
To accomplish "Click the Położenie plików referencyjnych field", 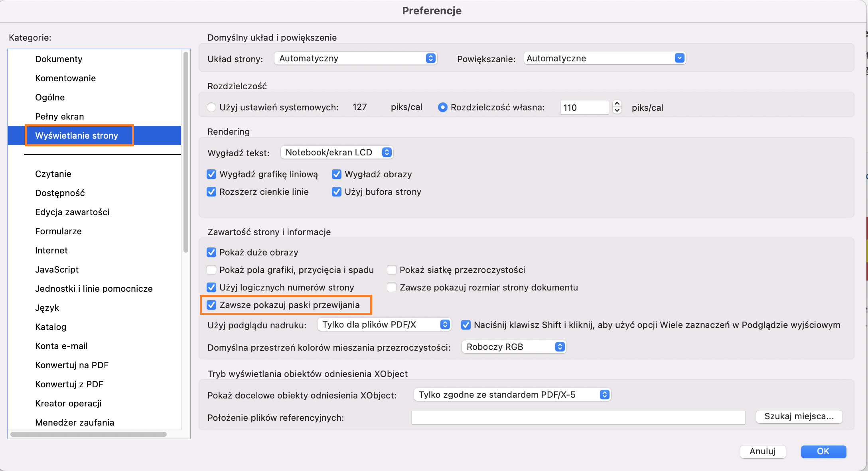I will (x=578, y=417).
